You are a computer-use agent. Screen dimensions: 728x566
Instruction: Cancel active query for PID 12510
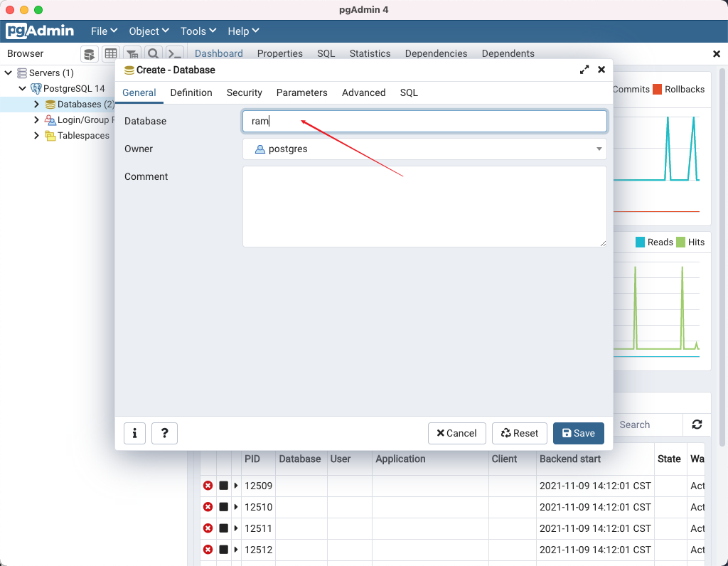pyautogui.click(x=224, y=507)
